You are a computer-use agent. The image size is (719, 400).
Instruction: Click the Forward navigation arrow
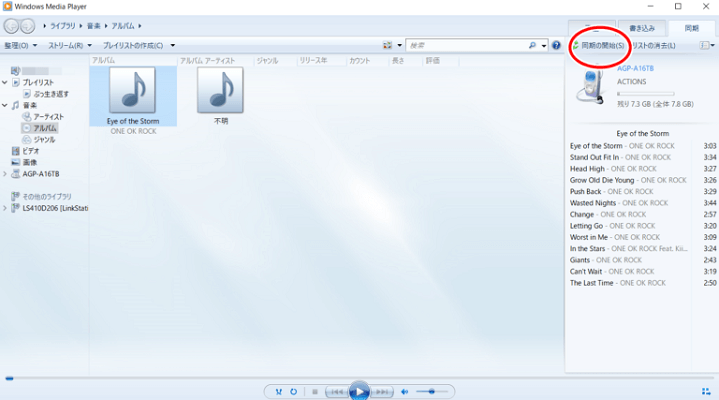coord(28,26)
